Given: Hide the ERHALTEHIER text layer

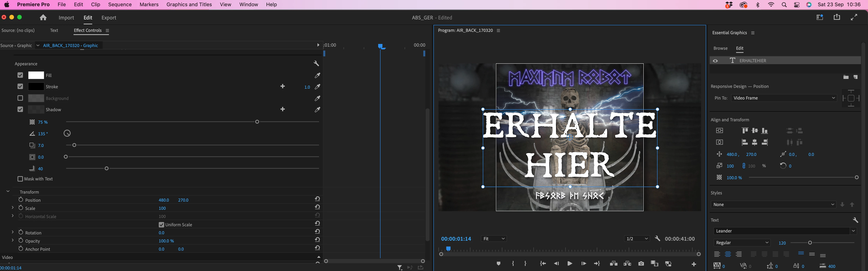Looking at the screenshot, I should [715, 61].
